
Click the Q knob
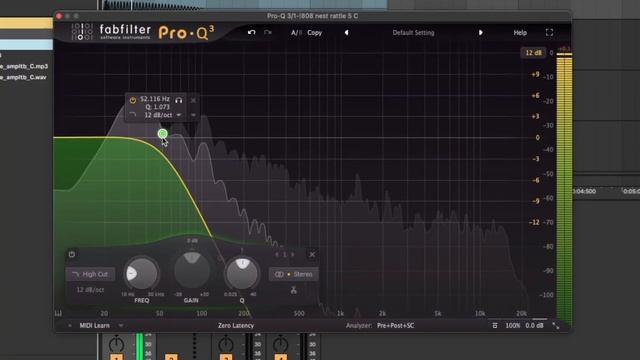point(242,274)
